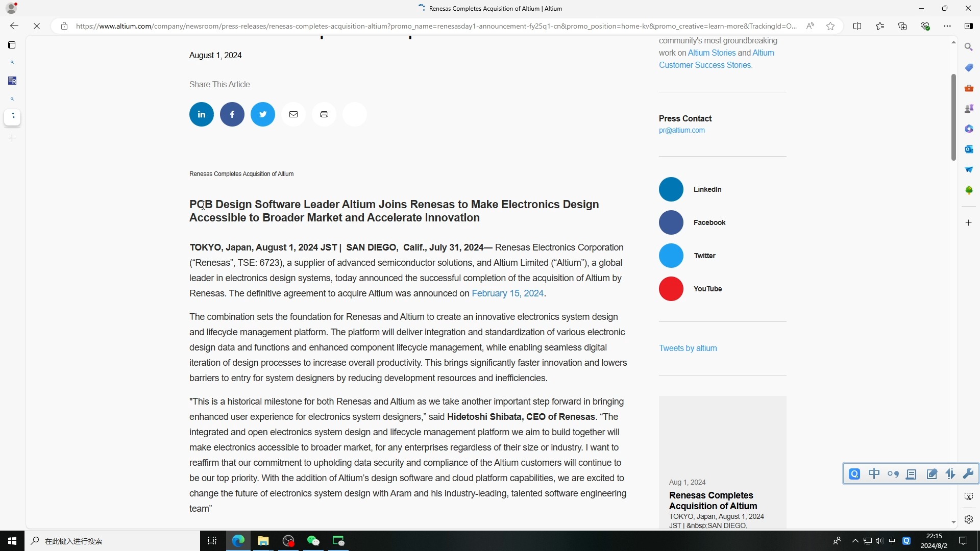
Task: Click the LinkedIn share icon
Action: pyautogui.click(x=201, y=114)
